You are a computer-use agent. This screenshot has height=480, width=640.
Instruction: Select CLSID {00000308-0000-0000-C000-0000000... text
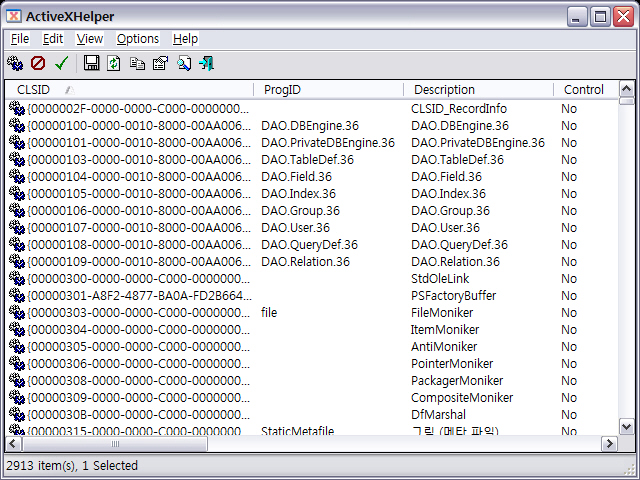[139, 381]
